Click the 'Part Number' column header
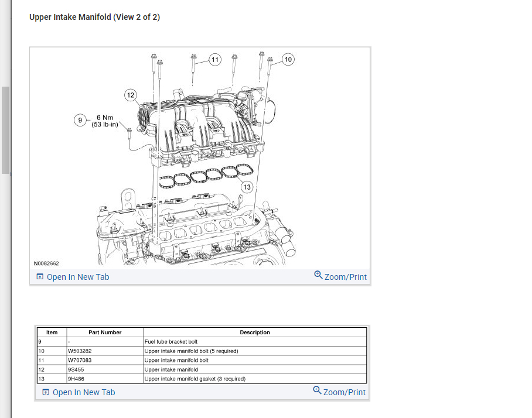 [x=105, y=333]
